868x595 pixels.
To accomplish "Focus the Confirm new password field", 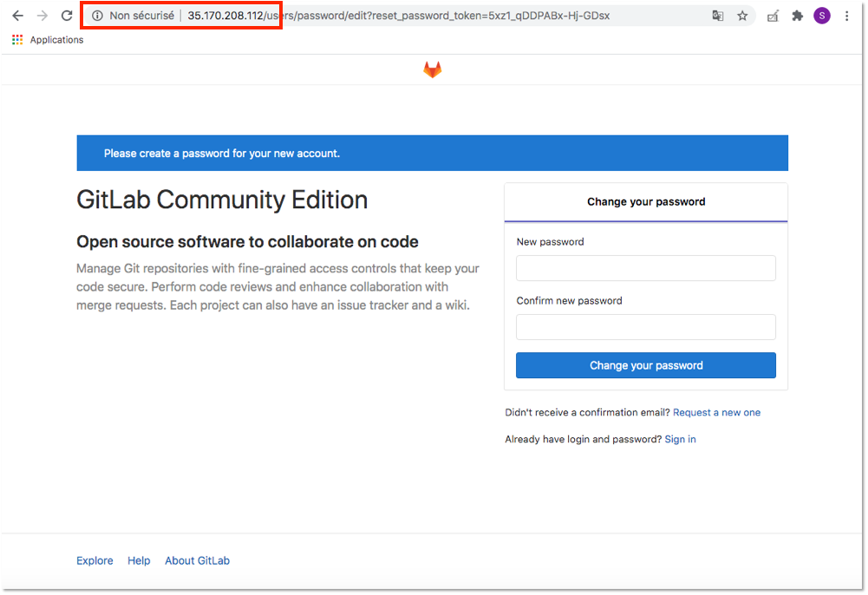I will [645, 327].
